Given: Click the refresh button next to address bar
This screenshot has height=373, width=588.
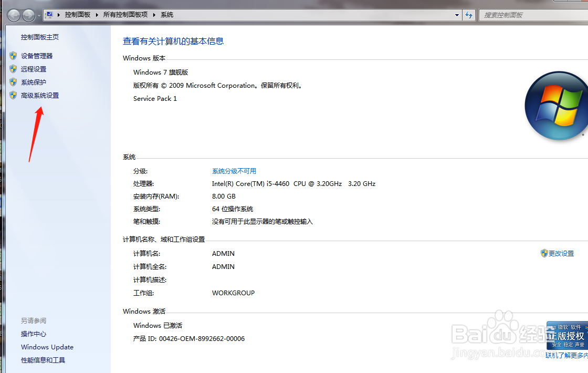Looking at the screenshot, I should click(x=469, y=15).
